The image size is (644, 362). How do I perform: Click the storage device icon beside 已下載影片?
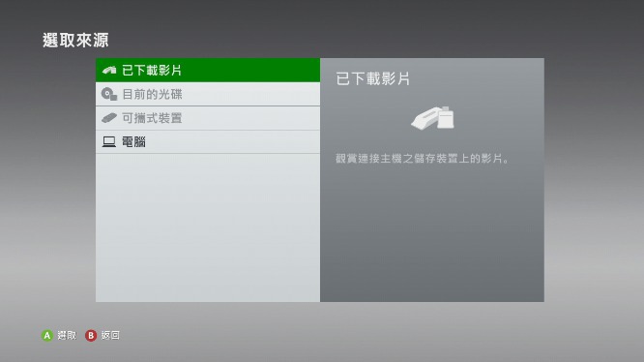(x=109, y=71)
